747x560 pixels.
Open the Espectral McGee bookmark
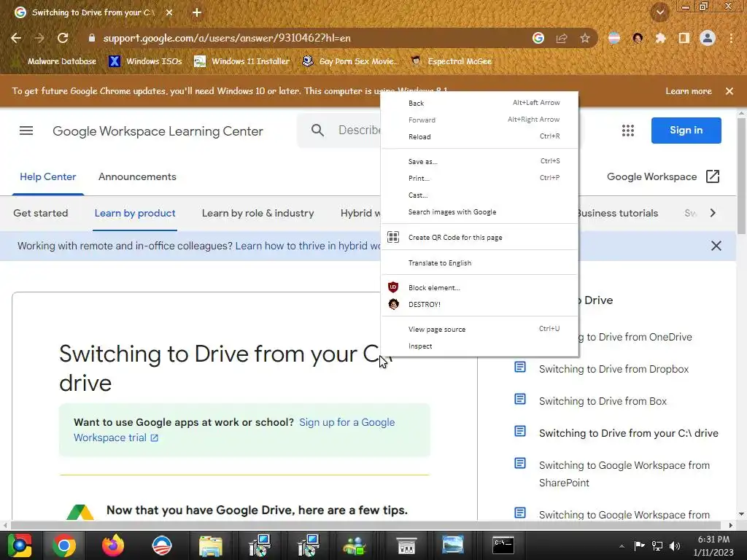(451, 61)
